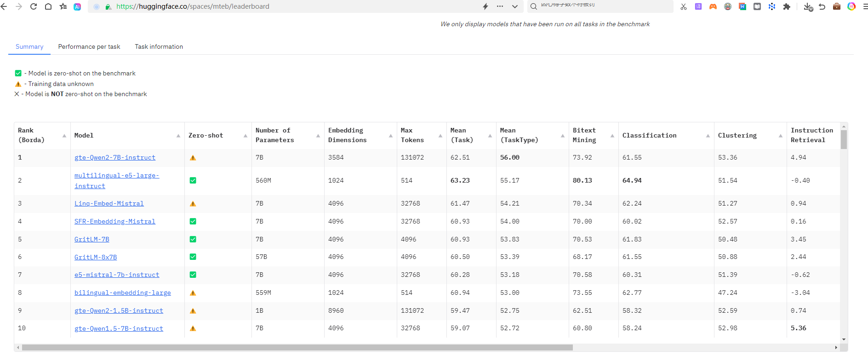868x356 pixels.
Task: Click warning triangle in Linq-Embed-Mistral row
Action: 193,203
